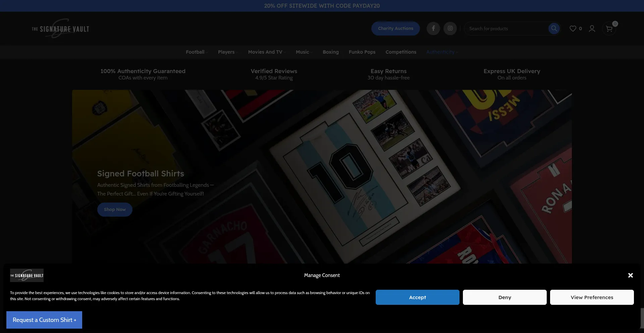Accept cookie consent
The image size is (644, 333).
point(417,297)
